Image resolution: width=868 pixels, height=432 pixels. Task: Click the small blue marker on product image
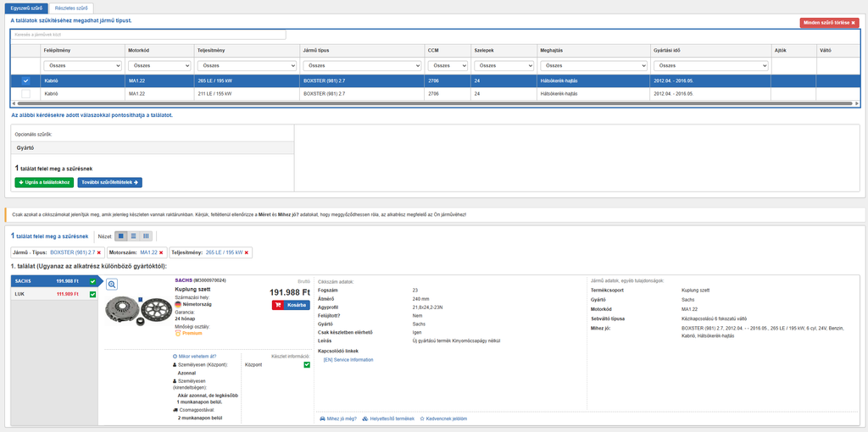pos(141,299)
